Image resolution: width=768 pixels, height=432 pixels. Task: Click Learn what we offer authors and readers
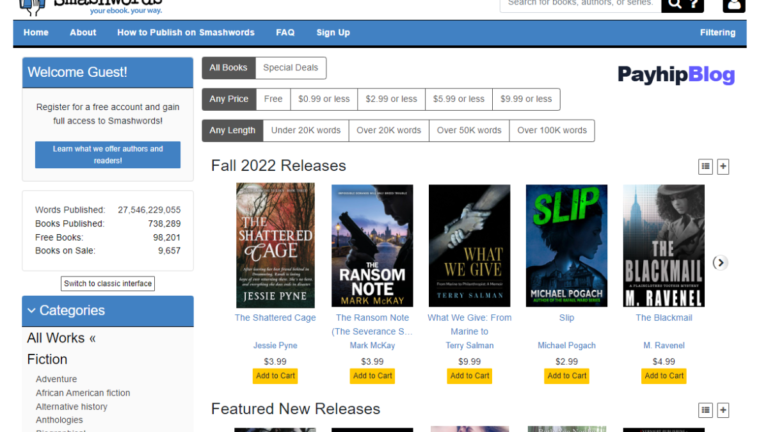point(108,155)
